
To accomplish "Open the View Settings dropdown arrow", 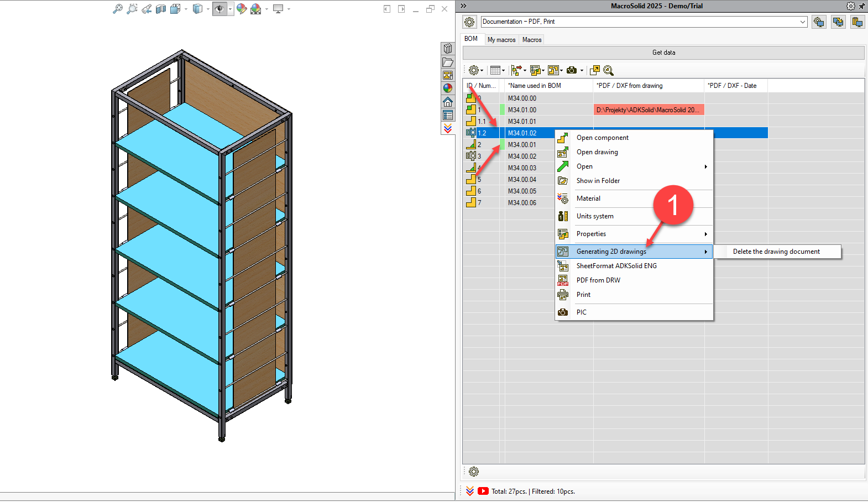I will point(289,9).
